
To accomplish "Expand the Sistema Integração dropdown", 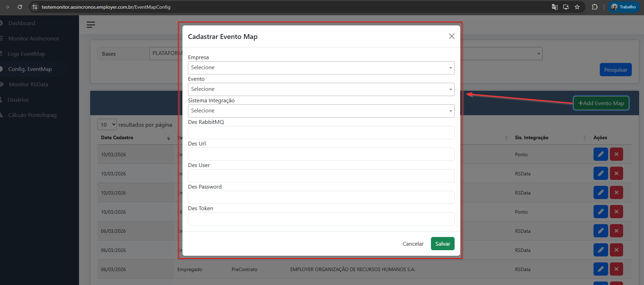I will coord(321,111).
